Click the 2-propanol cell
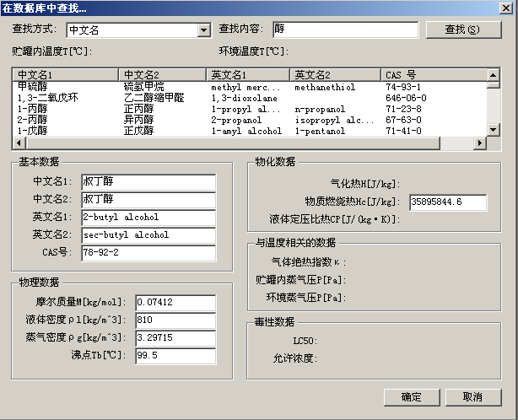The image size is (518, 420). (x=236, y=121)
